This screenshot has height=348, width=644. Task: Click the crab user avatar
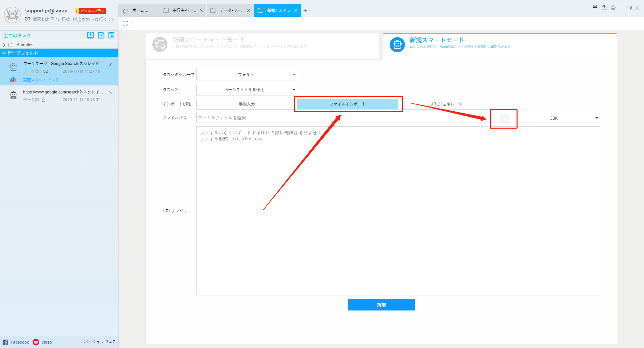click(x=12, y=15)
